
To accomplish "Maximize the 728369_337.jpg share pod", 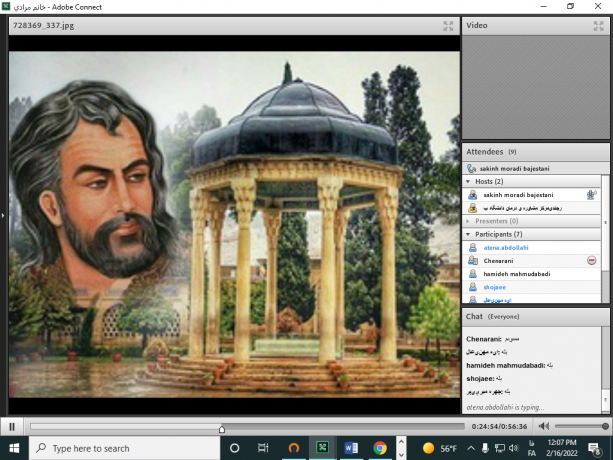I will [x=448, y=26].
